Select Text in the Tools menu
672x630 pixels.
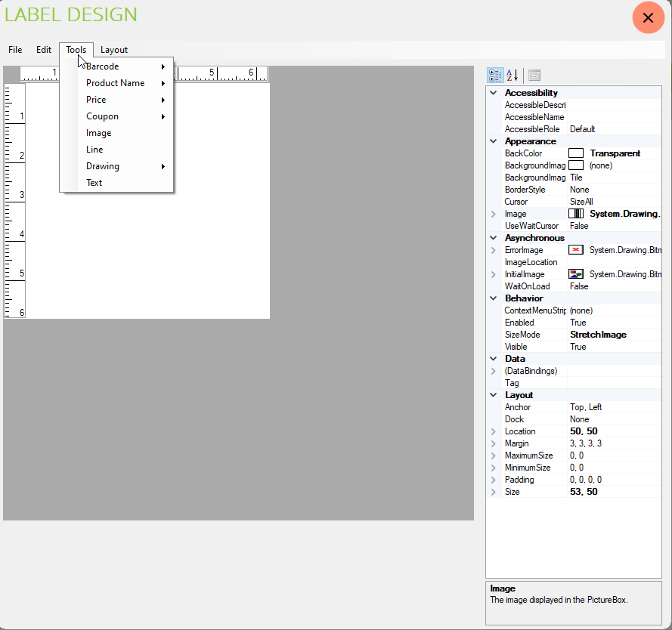pos(94,183)
